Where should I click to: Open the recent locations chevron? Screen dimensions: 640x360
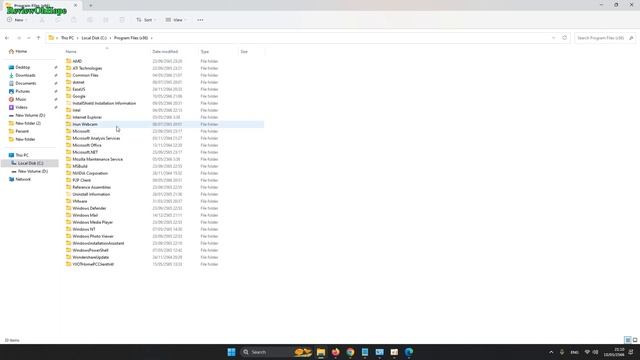(29, 38)
